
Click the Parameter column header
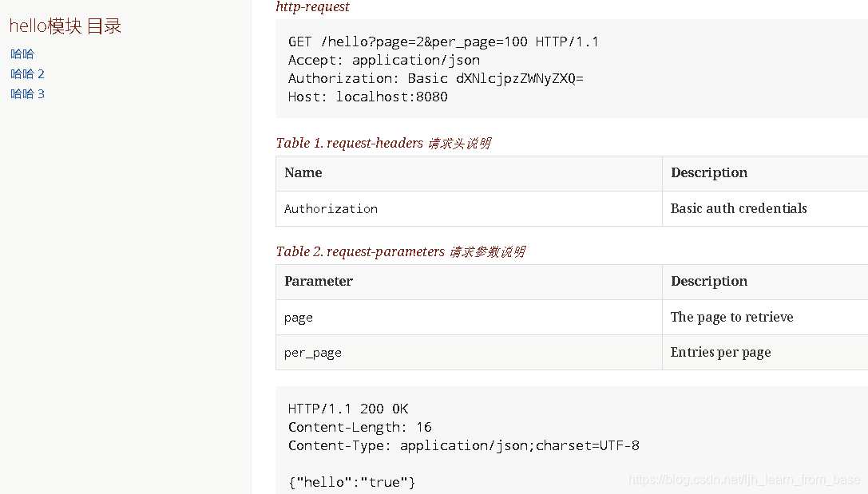click(x=319, y=282)
